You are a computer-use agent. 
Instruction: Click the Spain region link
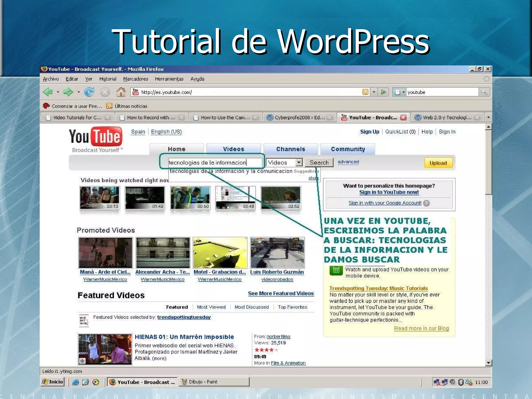(138, 132)
